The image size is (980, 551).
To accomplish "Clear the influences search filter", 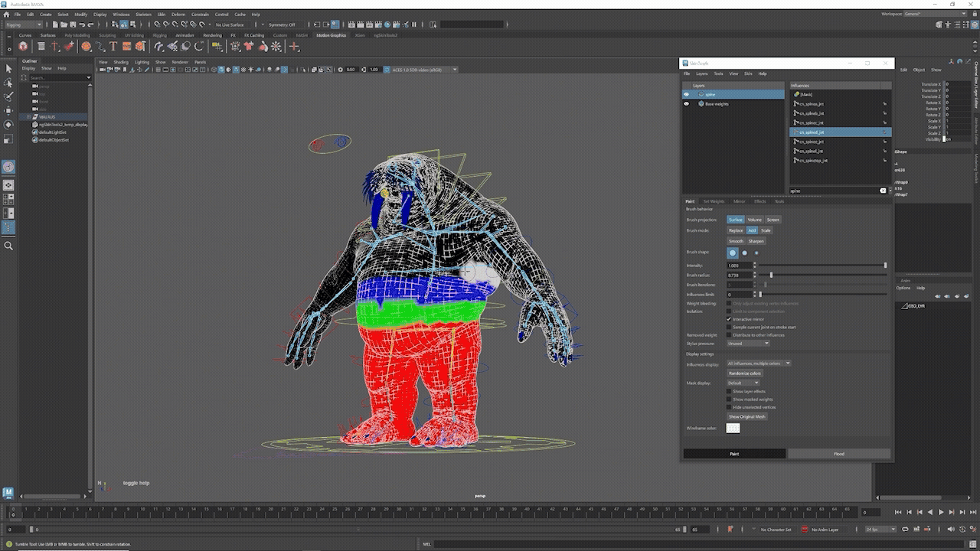I will pyautogui.click(x=883, y=191).
